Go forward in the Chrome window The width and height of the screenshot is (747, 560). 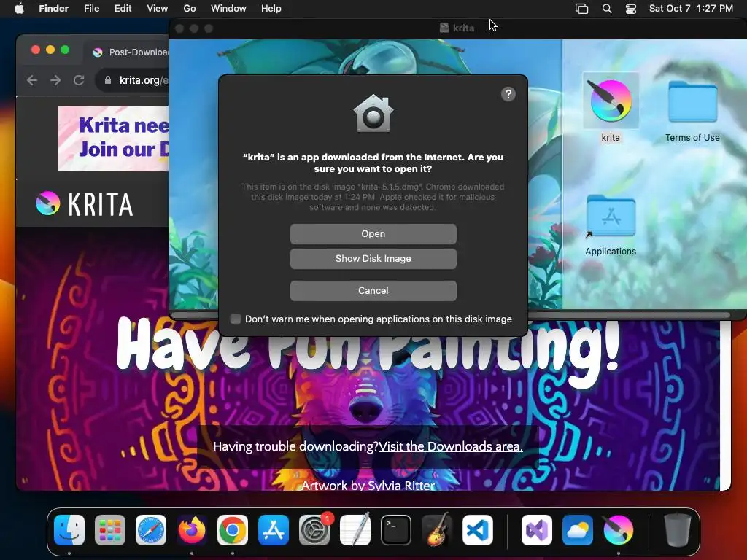coord(55,80)
